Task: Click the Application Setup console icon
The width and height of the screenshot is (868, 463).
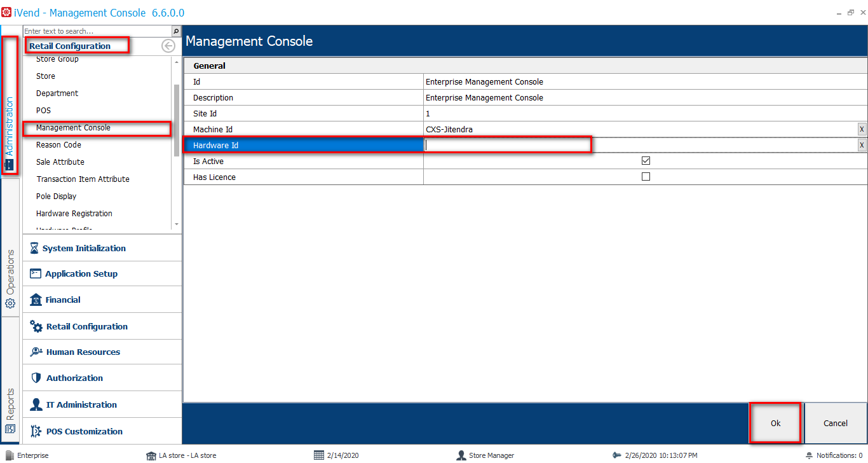Action: 36,273
